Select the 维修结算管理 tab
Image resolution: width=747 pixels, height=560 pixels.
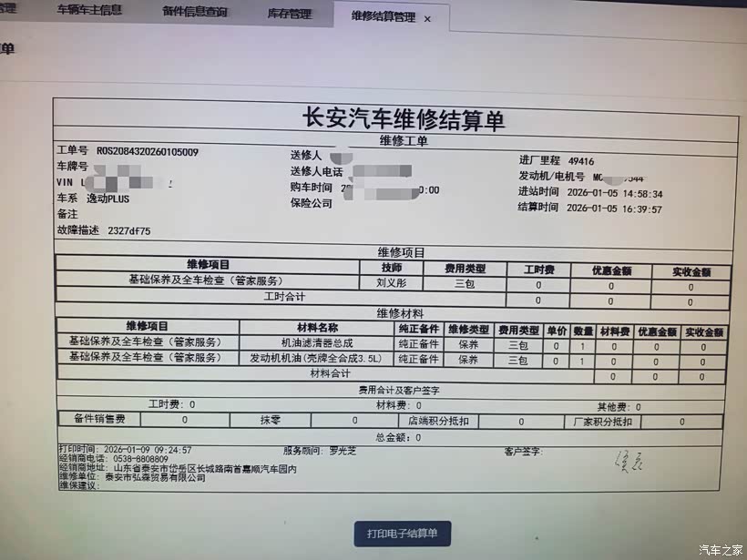pos(383,16)
